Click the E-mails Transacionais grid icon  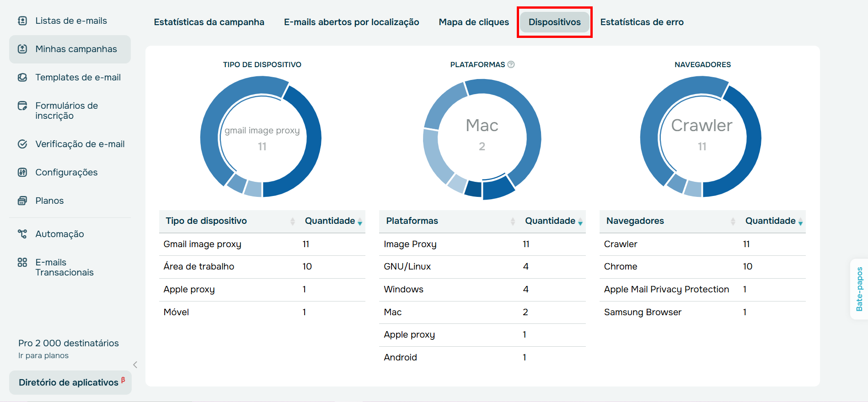coord(22,262)
